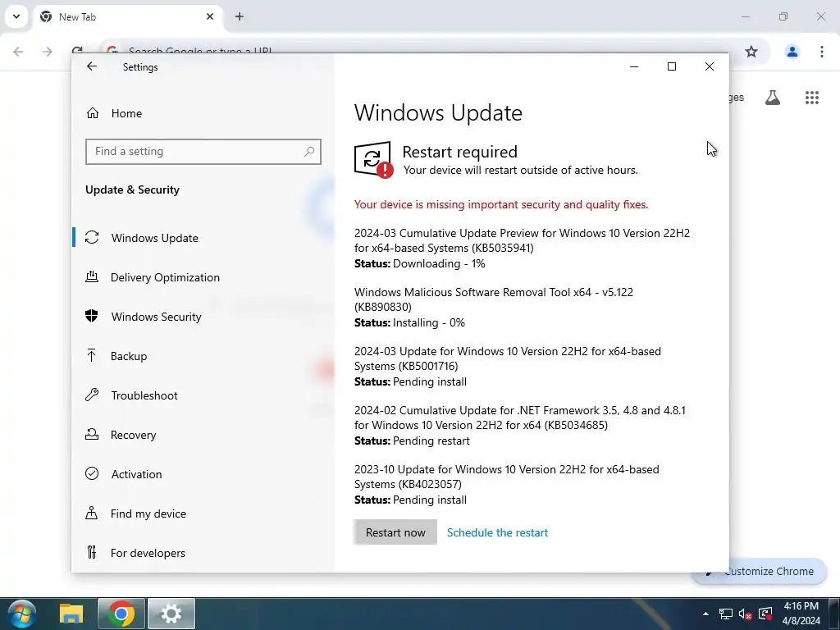The height and width of the screenshot is (630, 840).
Task: Click the Windows Security shield icon
Action: click(92, 316)
